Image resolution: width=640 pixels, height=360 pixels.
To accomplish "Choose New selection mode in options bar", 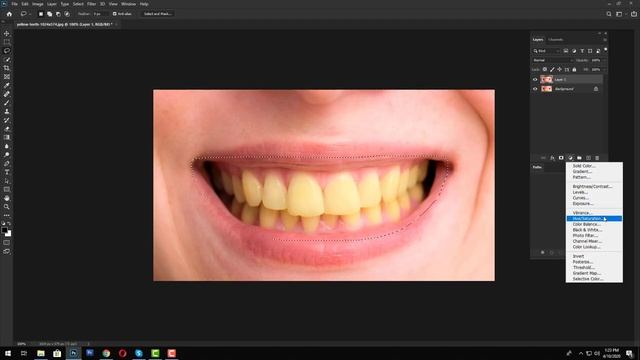I will (x=41, y=14).
